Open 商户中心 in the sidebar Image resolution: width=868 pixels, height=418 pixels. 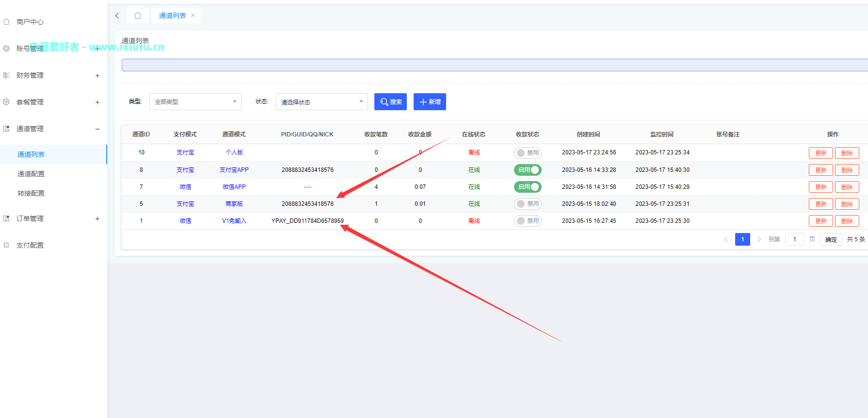(x=30, y=22)
